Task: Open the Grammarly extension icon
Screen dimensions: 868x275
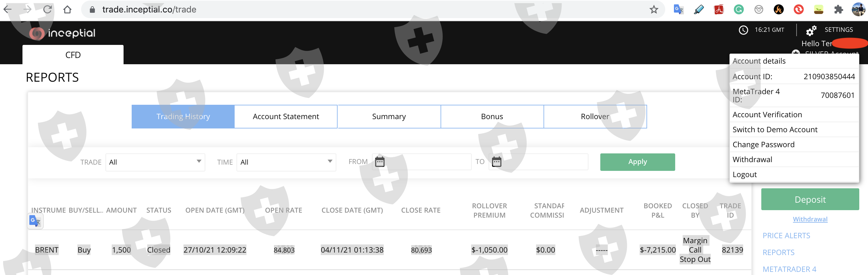Action: pos(739,9)
